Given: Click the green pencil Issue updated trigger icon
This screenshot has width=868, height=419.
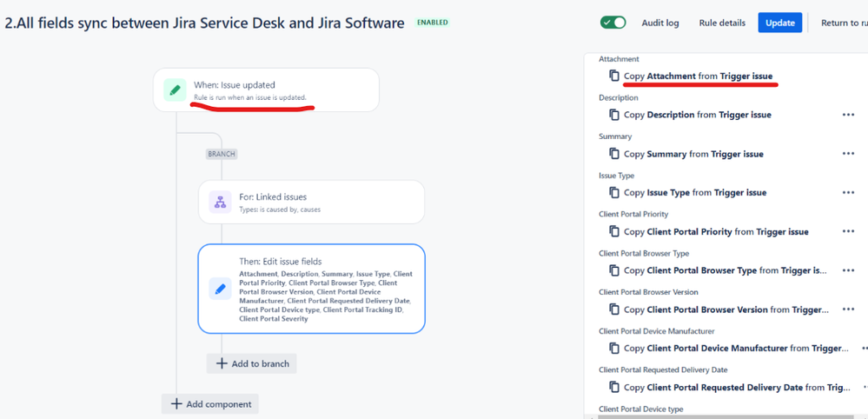Looking at the screenshot, I should [175, 90].
